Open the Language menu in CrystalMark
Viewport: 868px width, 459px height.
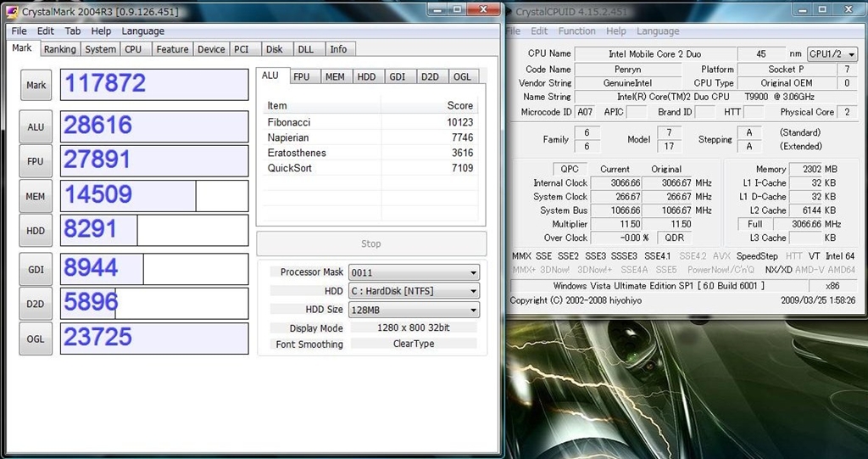(142, 31)
